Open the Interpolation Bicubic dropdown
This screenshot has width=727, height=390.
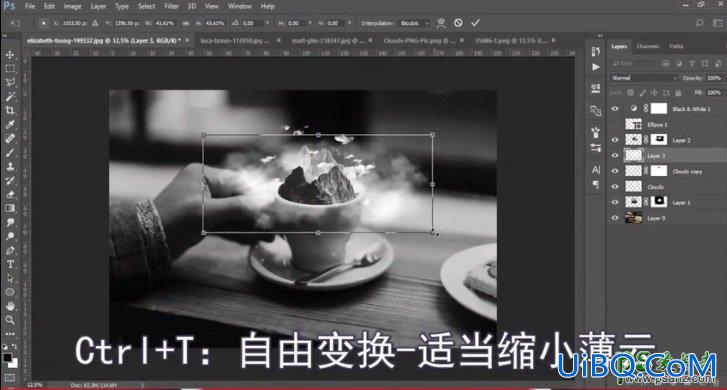415,23
